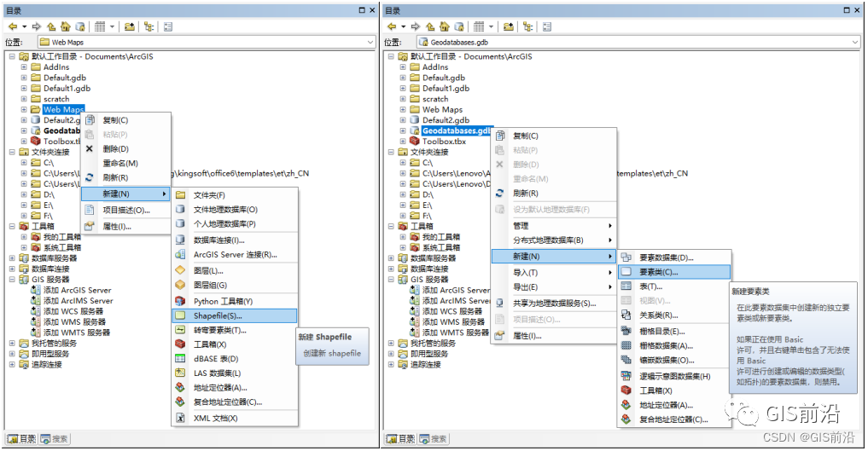
Task: Select ArcGIS Server 连接(R)... menu entry
Action: [235, 255]
